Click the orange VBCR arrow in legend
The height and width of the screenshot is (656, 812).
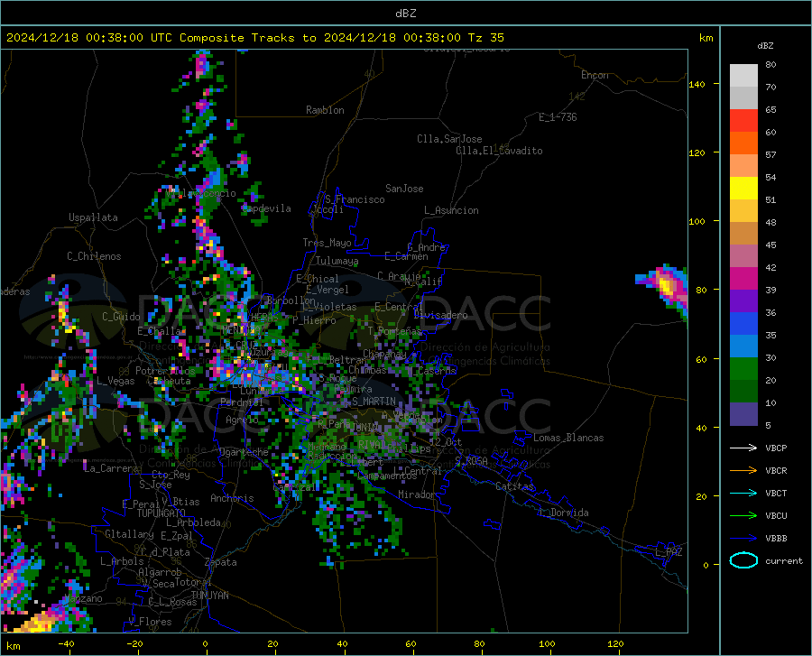[x=743, y=470]
